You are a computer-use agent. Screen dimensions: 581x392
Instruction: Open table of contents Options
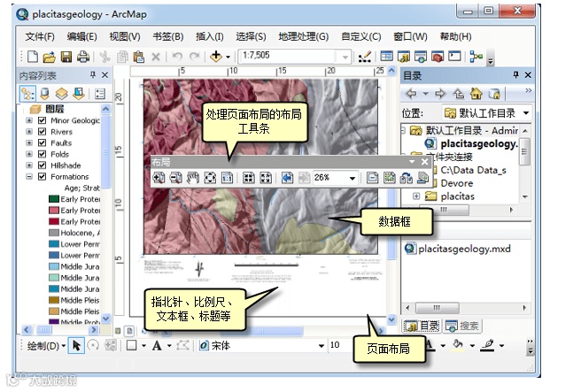click(x=100, y=94)
